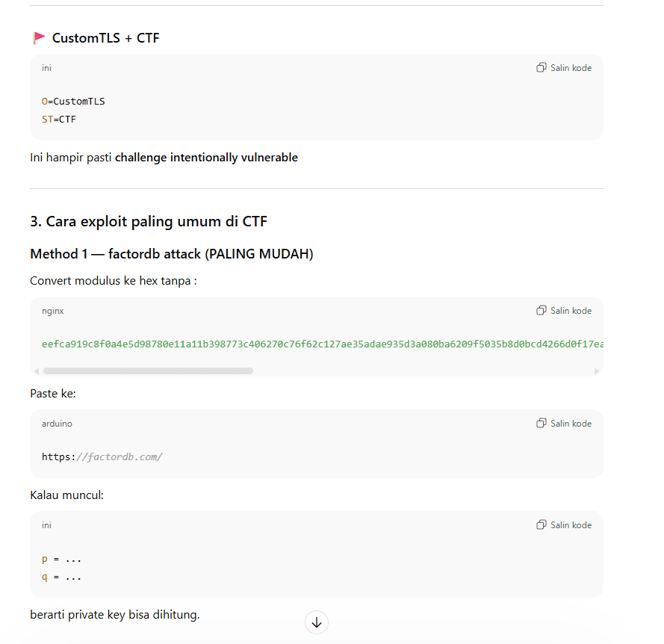Click the "nginx" language label

[x=52, y=311]
